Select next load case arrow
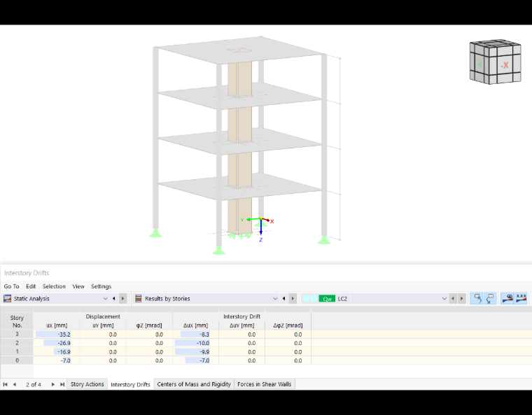Screen dimensions: 532x415 [x=462, y=299]
